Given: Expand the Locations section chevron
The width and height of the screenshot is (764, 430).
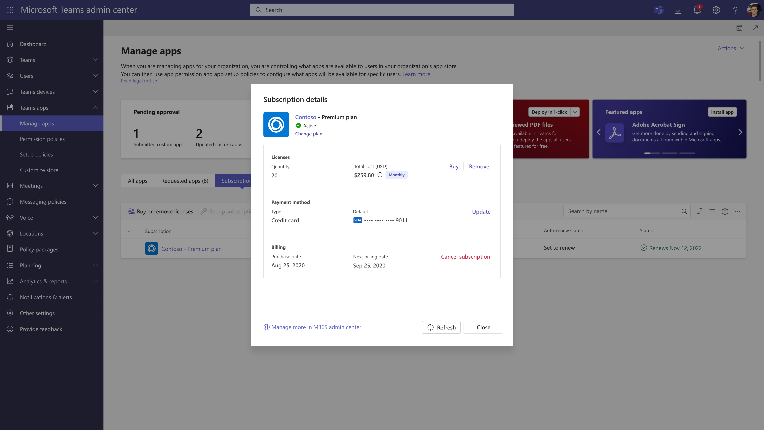Looking at the screenshot, I should coord(96,233).
